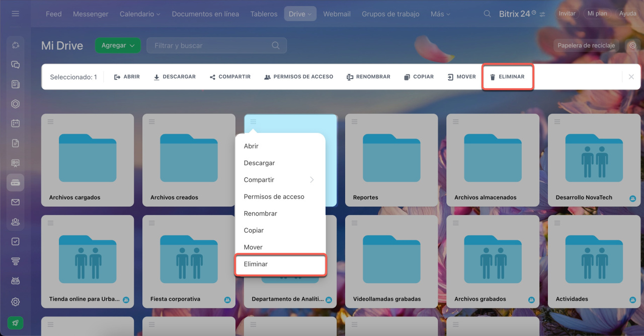
Task: Open the Agregar dropdown button
Action: tap(118, 45)
